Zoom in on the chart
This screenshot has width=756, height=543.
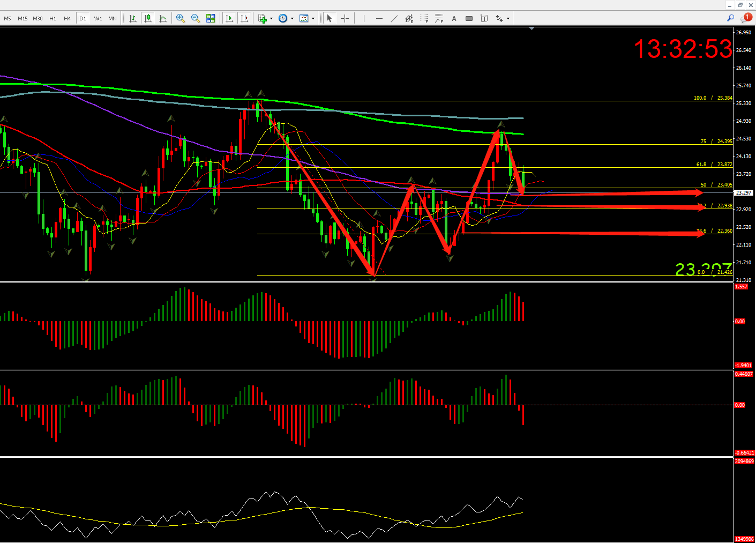coord(181,18)
